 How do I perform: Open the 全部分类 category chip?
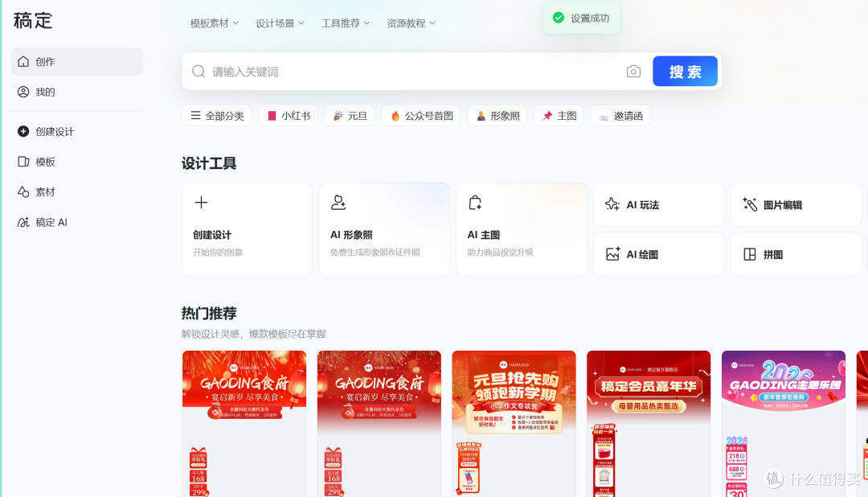216,116
